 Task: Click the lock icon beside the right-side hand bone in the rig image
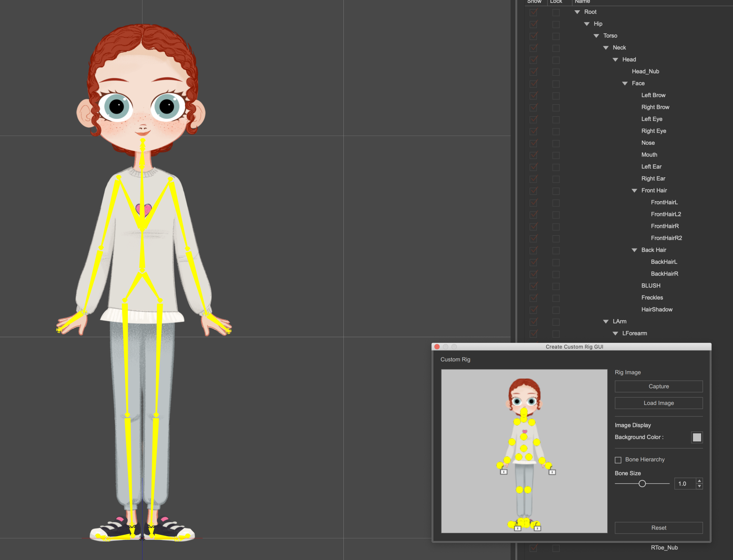[552, 471]
